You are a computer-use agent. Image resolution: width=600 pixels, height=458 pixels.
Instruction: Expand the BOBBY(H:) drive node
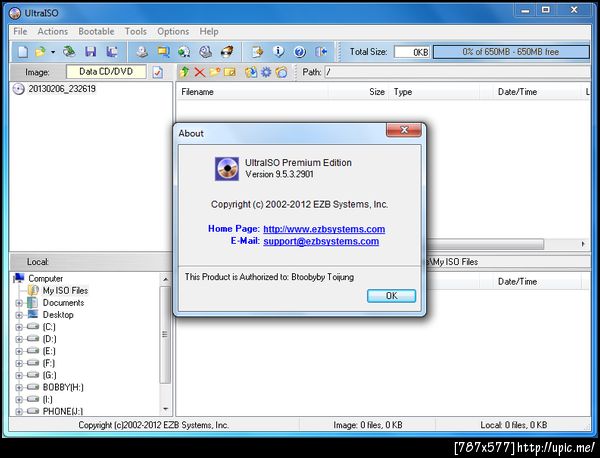click(19, 388)
